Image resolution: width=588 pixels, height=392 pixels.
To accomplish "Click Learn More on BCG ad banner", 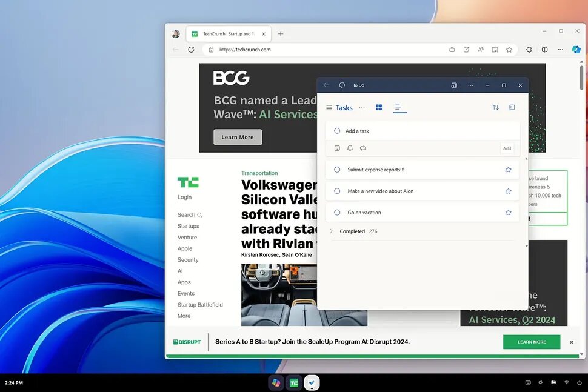I will pos(238,137).
